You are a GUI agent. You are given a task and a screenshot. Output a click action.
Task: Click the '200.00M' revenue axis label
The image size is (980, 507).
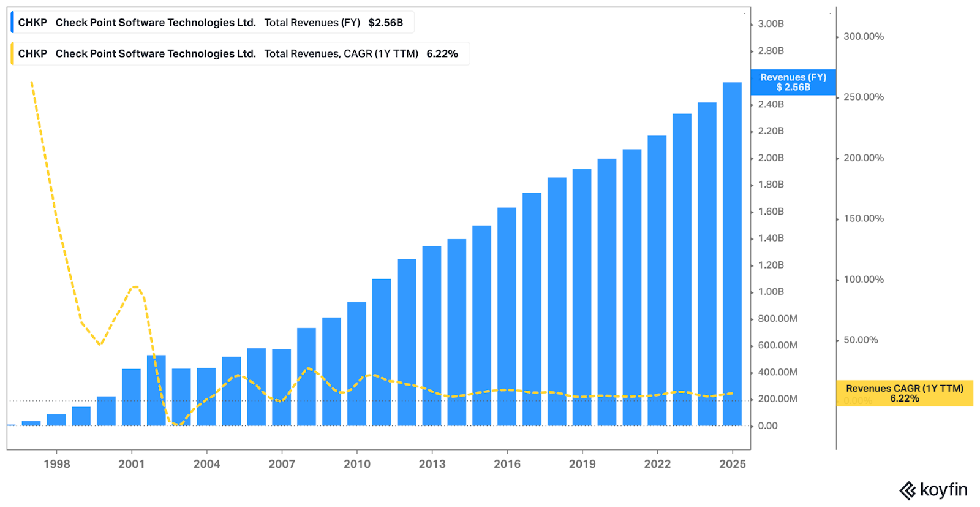click(x=778, y=399)
